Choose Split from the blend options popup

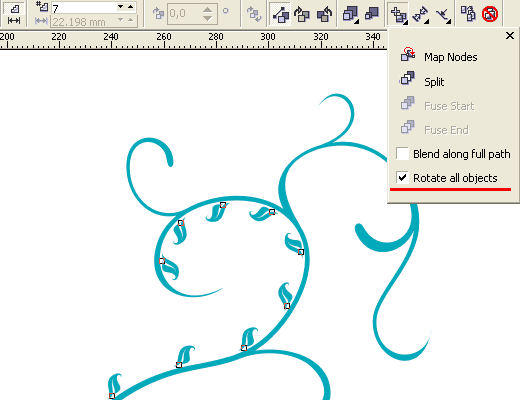point(422,81)
